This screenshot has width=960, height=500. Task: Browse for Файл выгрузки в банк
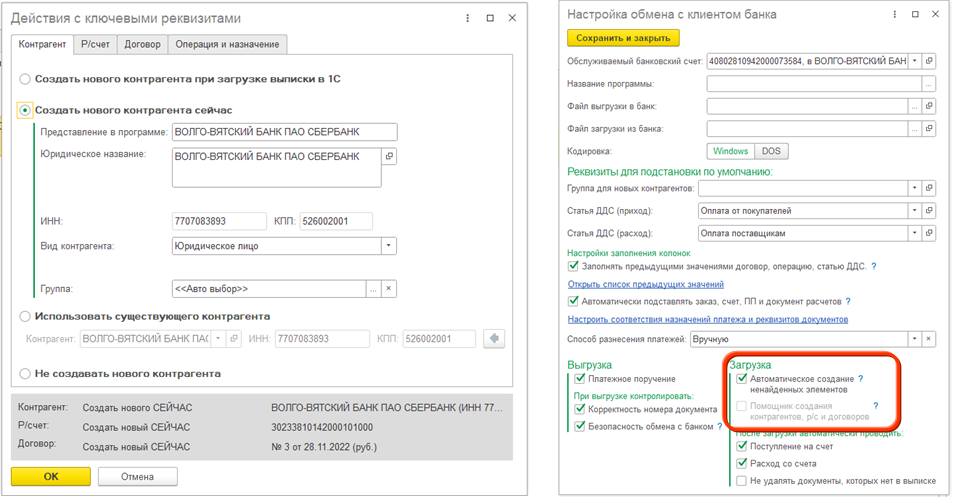(913, 106)
